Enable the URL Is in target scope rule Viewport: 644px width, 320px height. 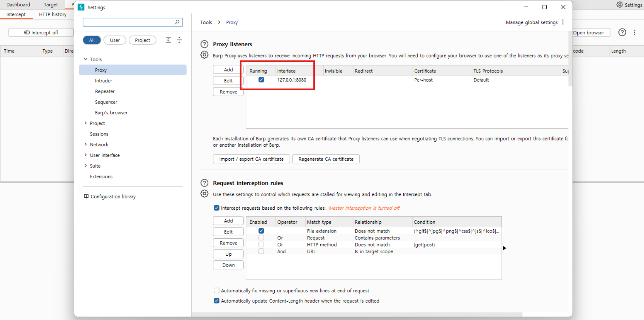pos(261,251)
